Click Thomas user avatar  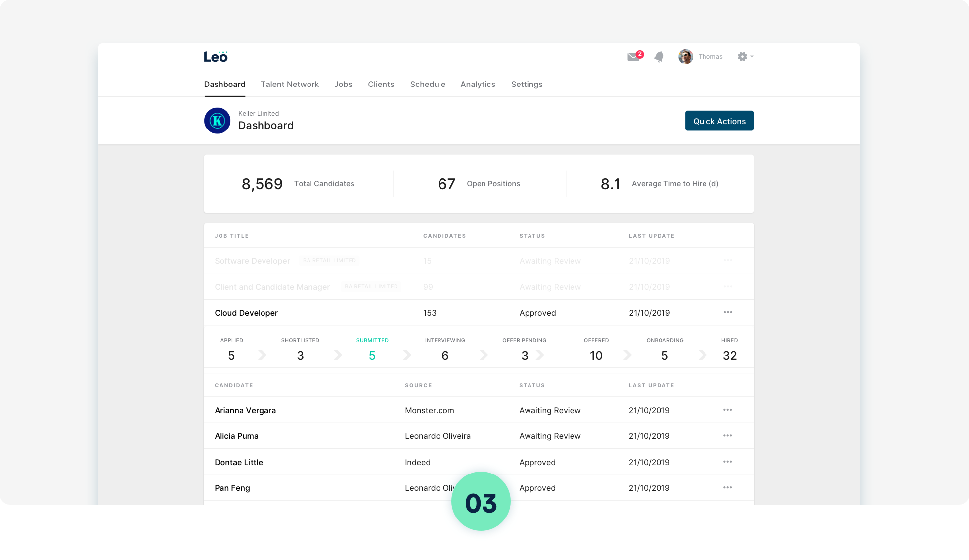[686, 57]
